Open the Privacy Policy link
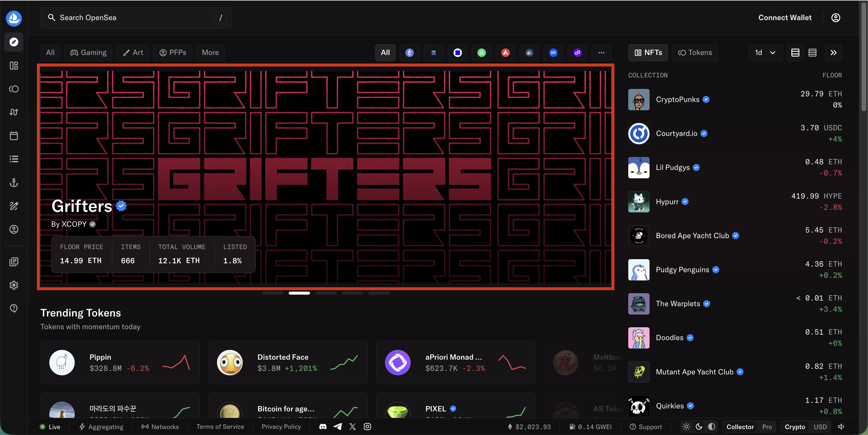 [x=281, y=426]
